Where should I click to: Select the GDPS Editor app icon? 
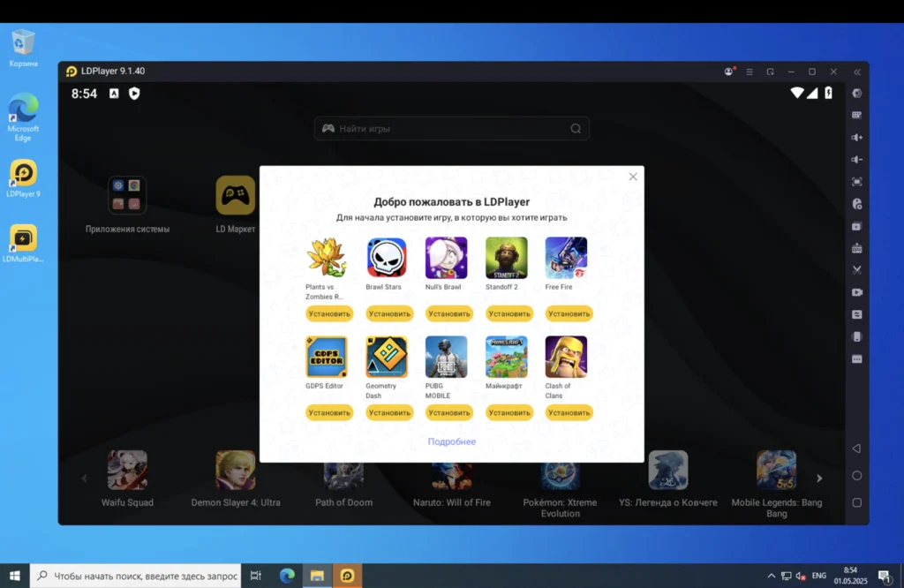click(x=327, y=357)
